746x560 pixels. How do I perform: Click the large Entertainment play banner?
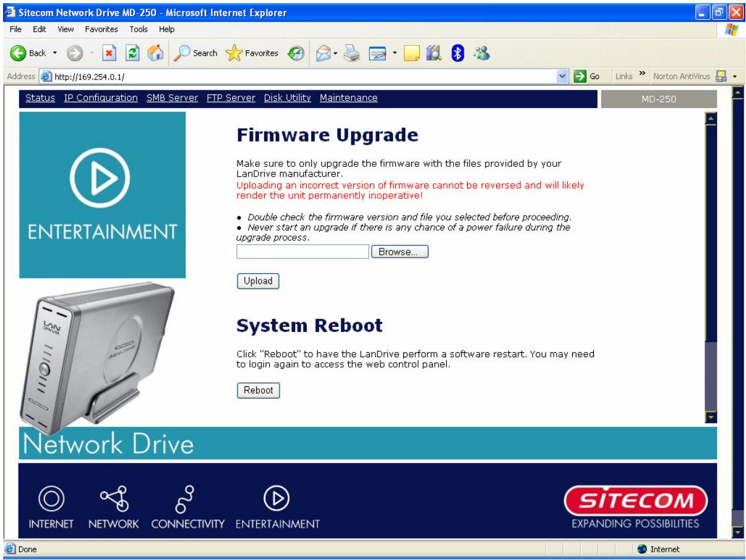102,195
